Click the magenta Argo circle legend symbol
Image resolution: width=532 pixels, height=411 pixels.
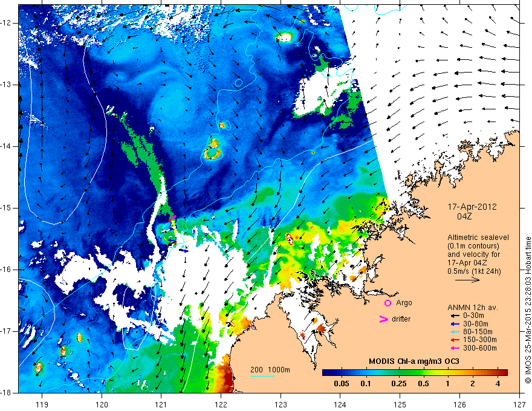388,303
